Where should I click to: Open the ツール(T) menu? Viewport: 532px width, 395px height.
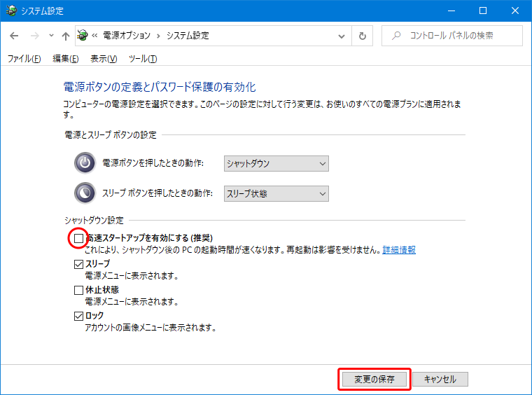pos(142,59)
